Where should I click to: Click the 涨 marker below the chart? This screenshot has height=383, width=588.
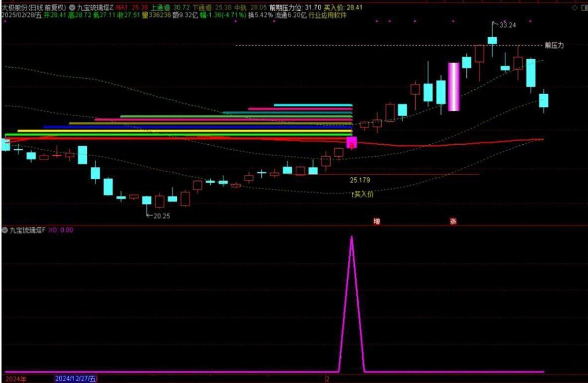click(453, 221)
